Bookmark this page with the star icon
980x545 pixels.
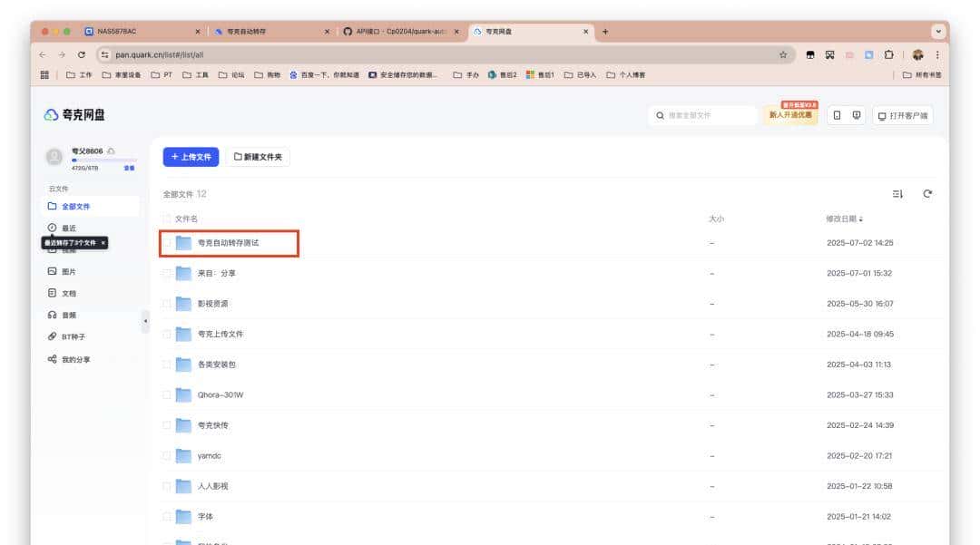[x=782, y=54]
